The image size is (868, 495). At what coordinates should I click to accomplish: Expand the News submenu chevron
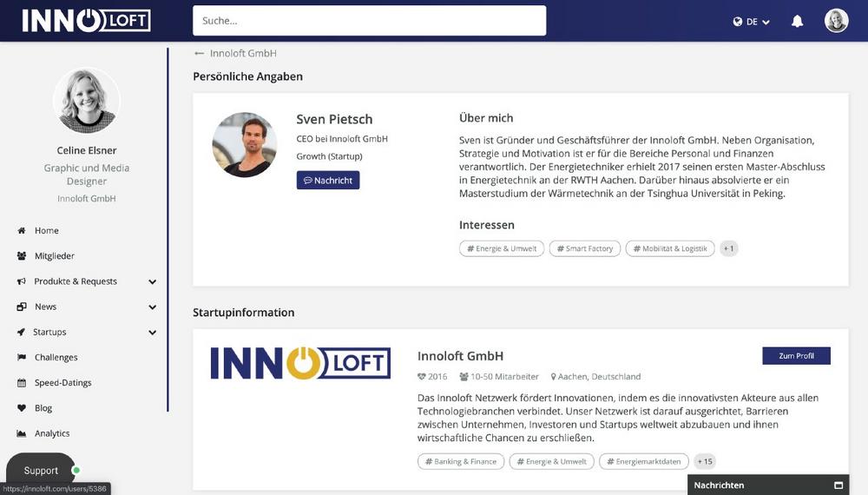[152, 307]
